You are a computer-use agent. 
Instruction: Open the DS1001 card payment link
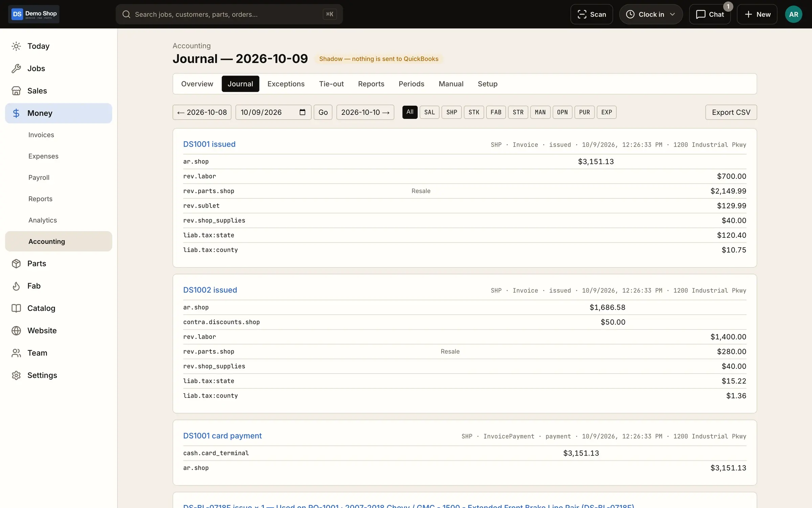(x=222, y=436)
